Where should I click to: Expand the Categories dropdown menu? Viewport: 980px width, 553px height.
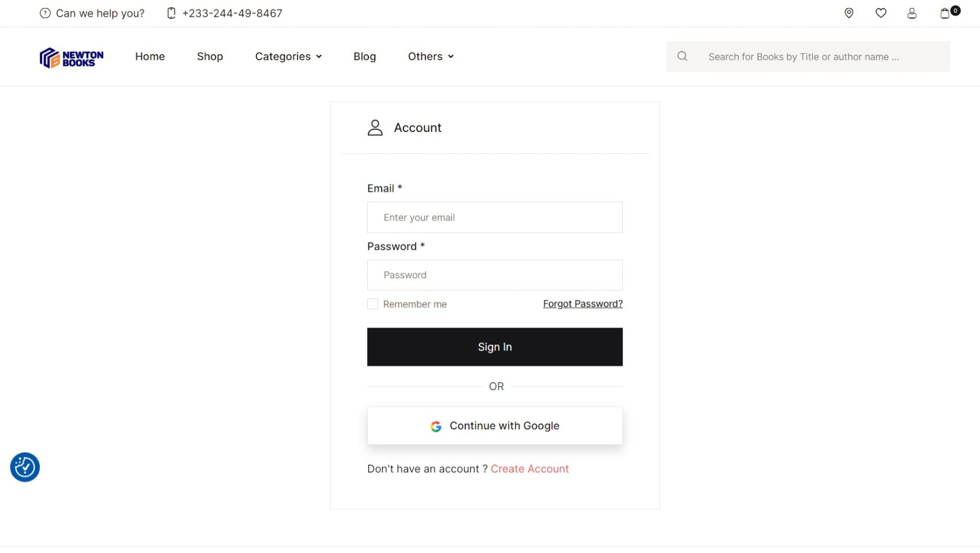[x=288, y=56]
